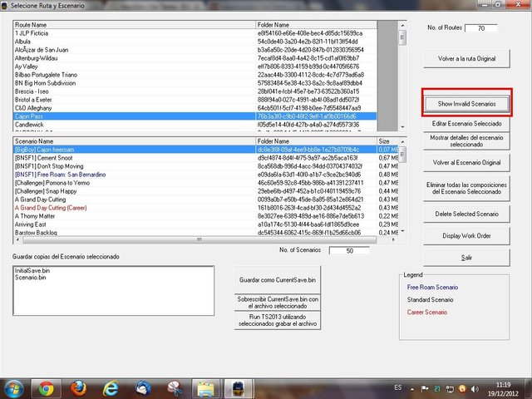The image size is (532, 399).
Task: Open Display Work Order
Action: coord(466,236)
